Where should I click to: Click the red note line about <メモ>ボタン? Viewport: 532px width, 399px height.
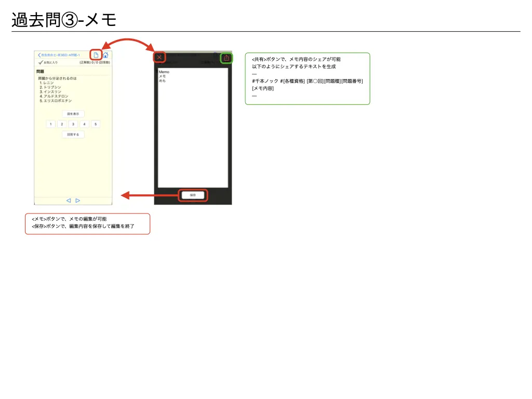69,219
